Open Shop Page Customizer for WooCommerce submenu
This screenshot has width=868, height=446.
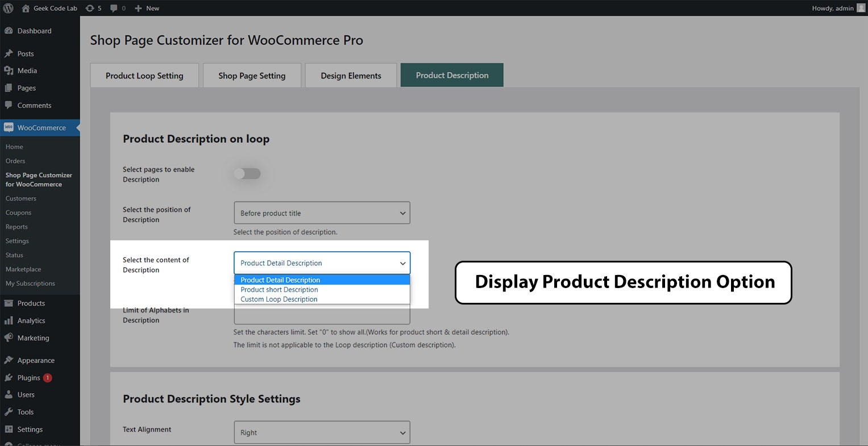click(39, 180)
